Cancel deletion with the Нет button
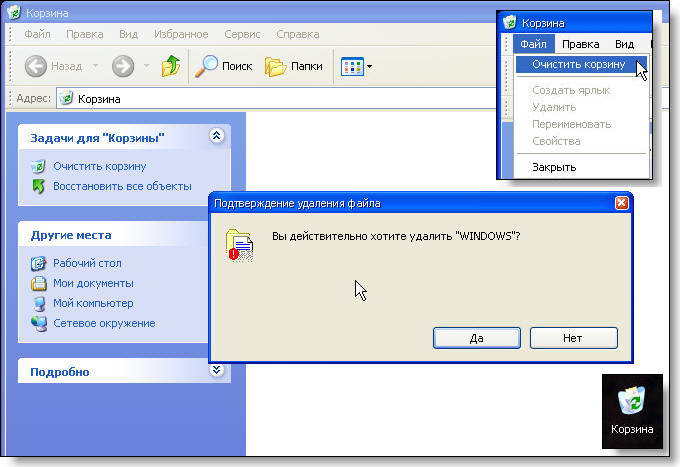This screenshot has width=680, height=467. [573, 338]
